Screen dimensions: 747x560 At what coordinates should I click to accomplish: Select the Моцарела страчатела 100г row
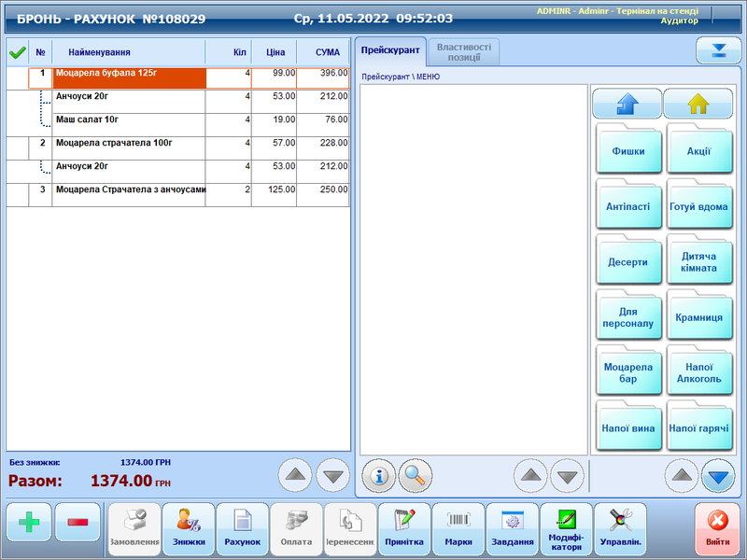coord(131,144)
